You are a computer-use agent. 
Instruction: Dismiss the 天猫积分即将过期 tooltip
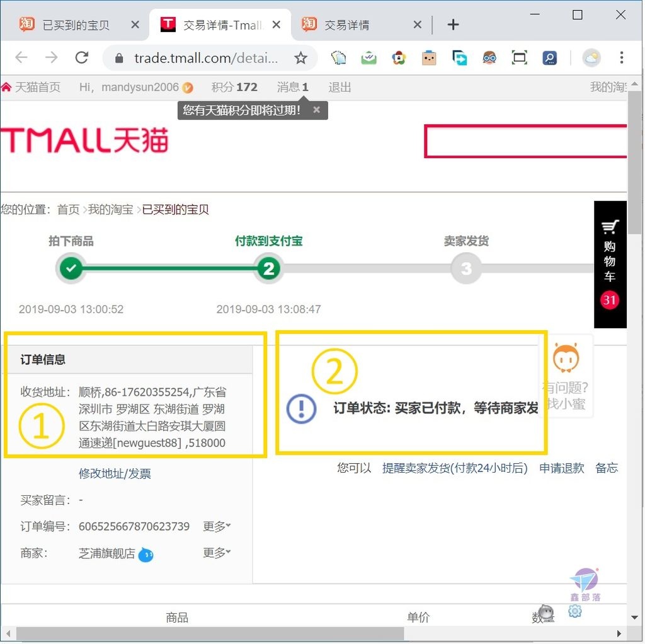pos(316,110)
